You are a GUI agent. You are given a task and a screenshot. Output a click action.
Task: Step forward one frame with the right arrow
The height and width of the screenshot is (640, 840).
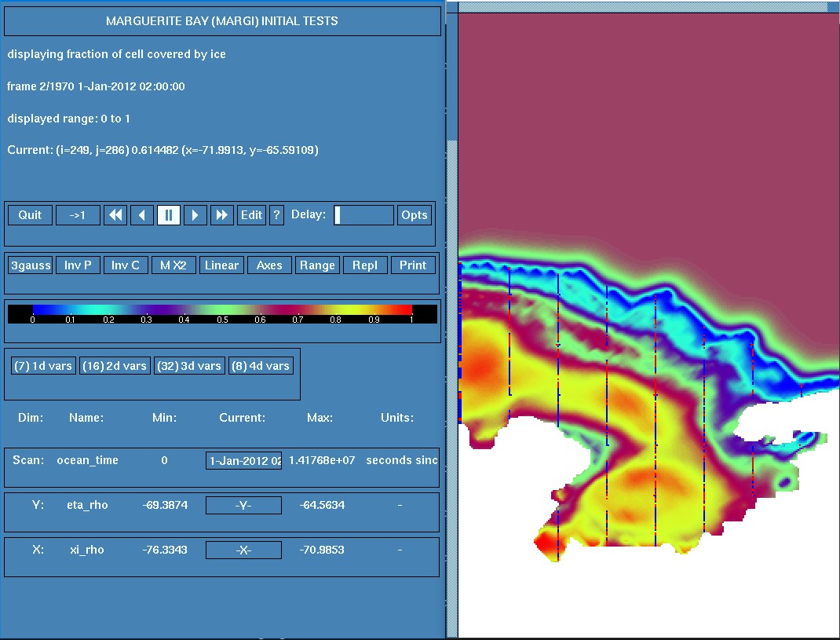click(x=195, y=215)
